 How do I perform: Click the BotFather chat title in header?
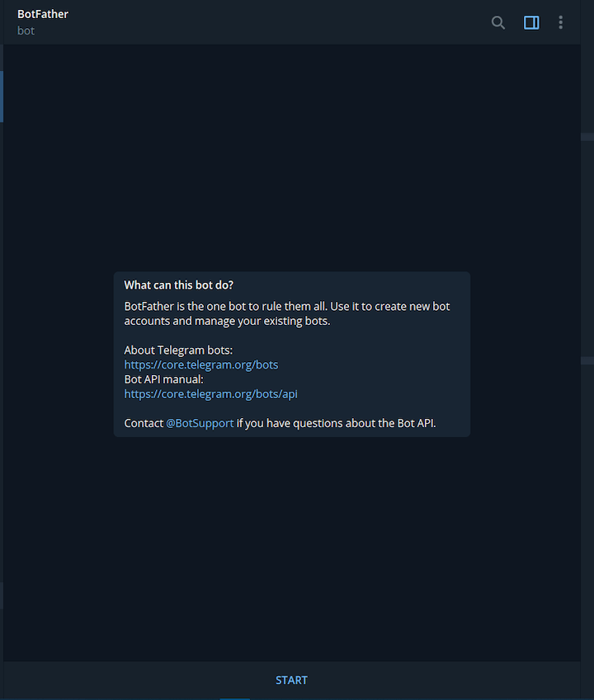coord(43,14)
